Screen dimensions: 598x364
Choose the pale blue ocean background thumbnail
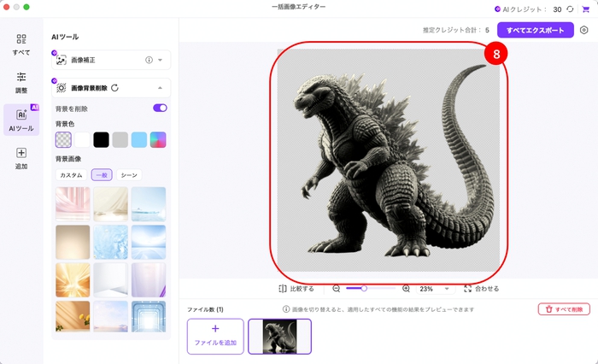(149, 204)
